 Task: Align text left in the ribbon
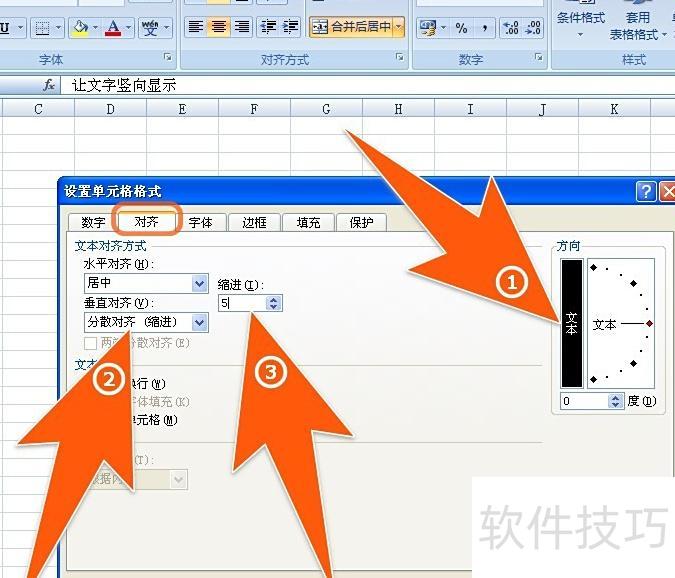click(x=196, y=27)
